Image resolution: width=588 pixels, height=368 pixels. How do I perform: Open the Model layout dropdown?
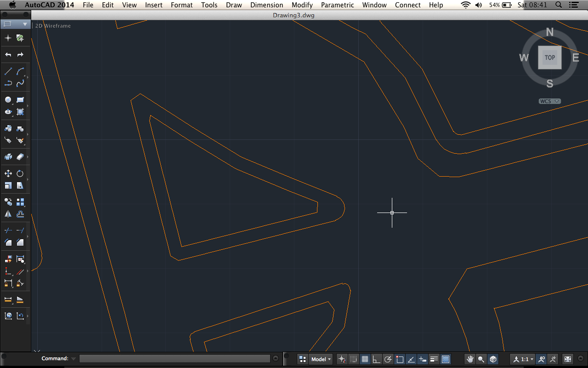(321, 359)
